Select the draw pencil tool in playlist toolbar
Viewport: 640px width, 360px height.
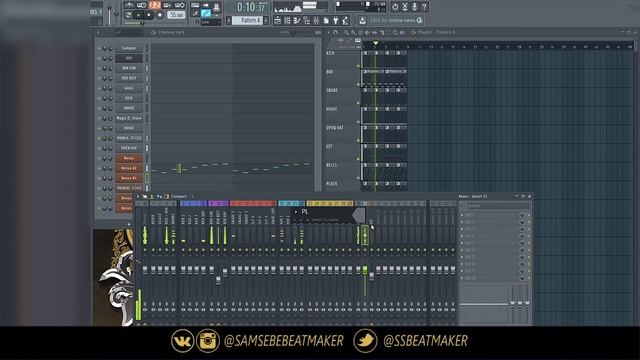346,32
